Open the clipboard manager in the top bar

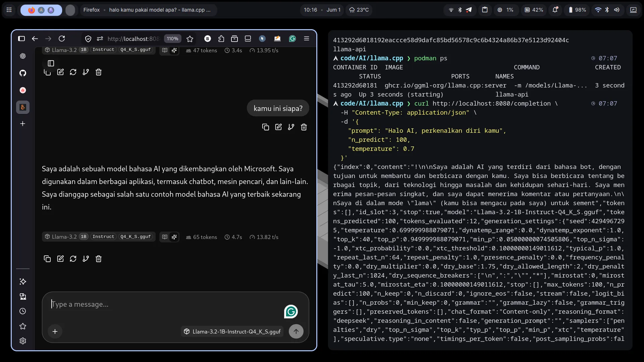485,10
